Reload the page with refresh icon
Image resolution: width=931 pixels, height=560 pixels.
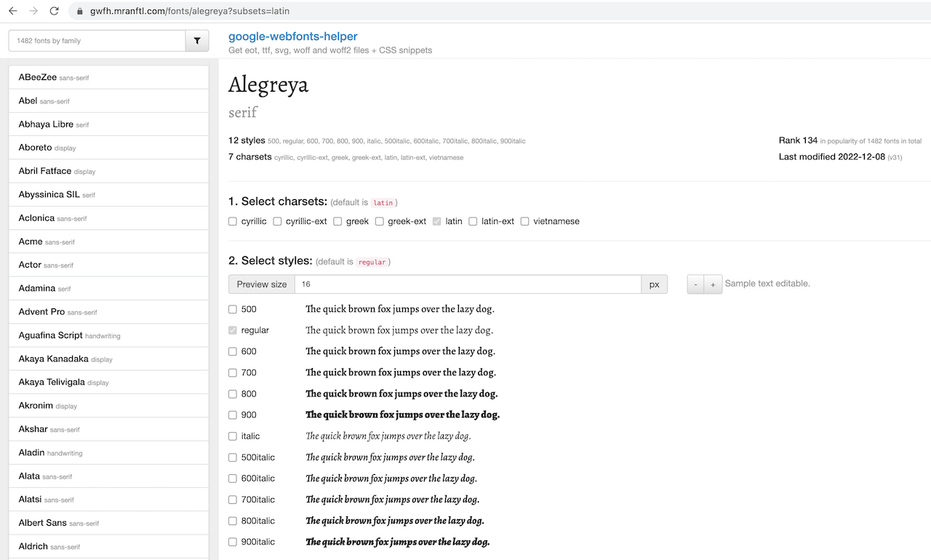coord(54,11)
